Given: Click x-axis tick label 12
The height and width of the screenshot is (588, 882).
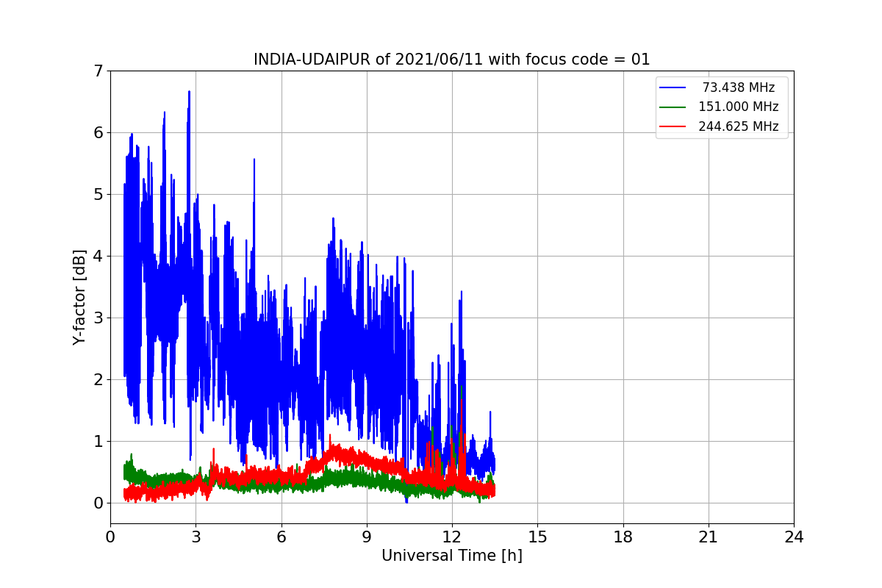Looking at the screenshot, I should click(x=452, y=537).
